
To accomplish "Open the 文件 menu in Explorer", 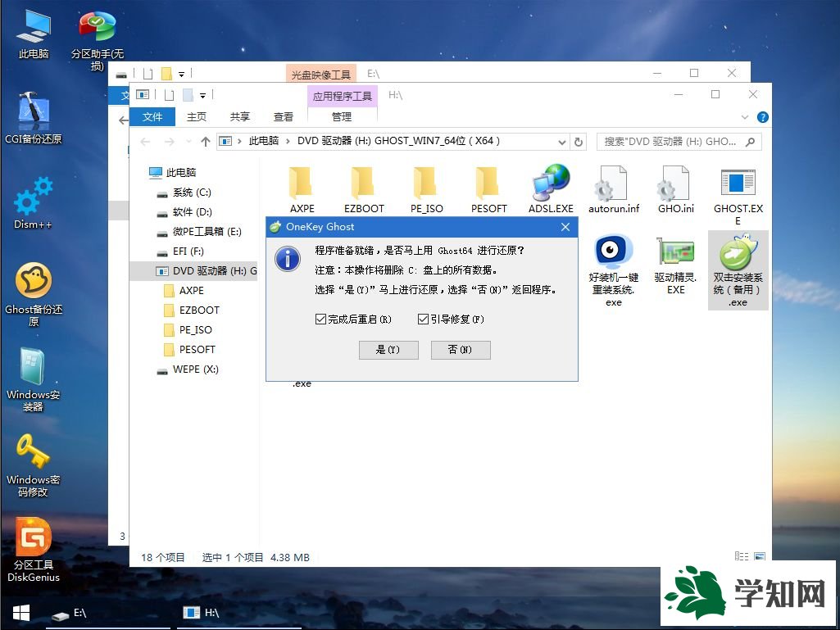I will [x=152, y=116].
